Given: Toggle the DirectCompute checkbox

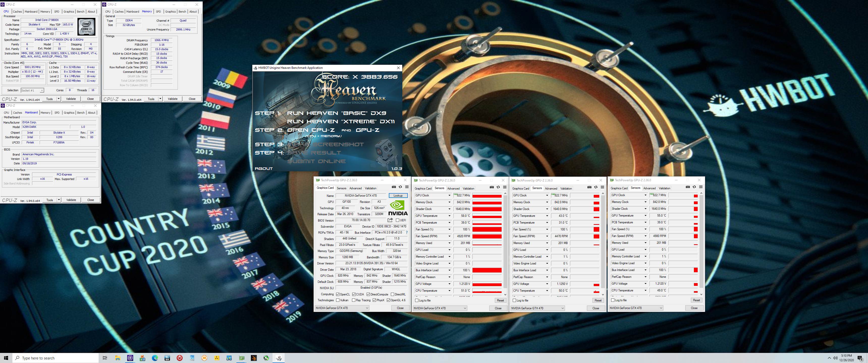Looking at the screenshot, I should point(368,294).
